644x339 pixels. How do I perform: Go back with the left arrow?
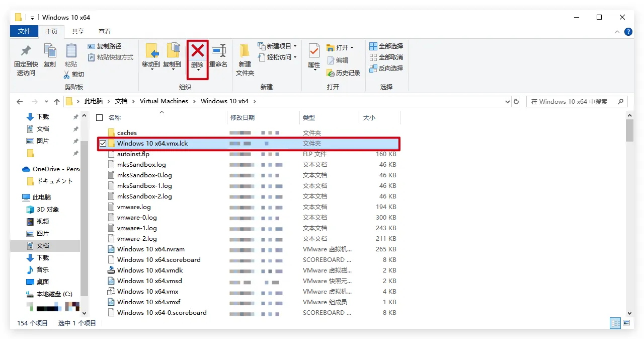click(x=20, y=101)
